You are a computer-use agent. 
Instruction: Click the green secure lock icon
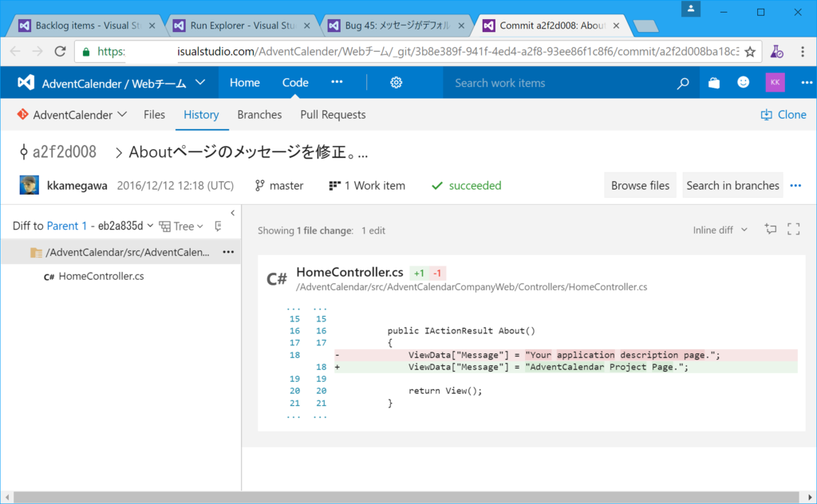86,52
